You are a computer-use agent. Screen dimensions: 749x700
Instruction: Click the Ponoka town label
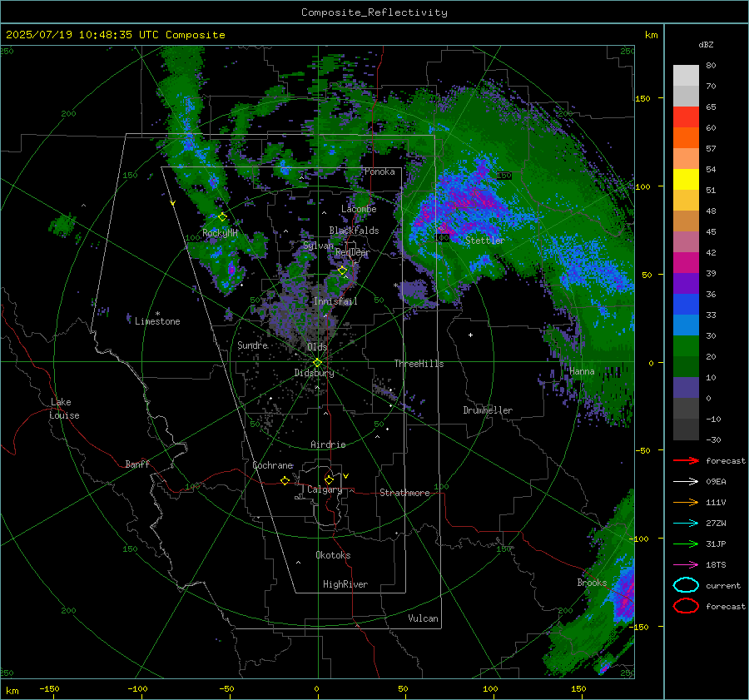point(379,171)
